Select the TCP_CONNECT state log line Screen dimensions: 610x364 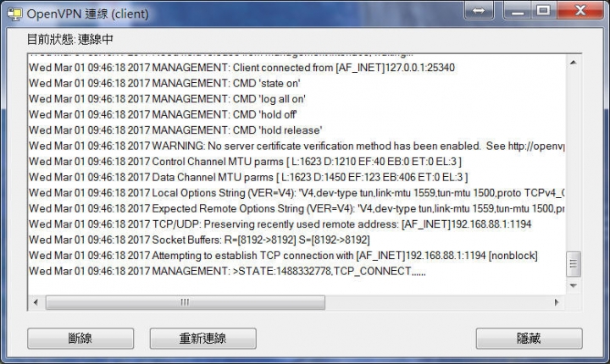pyautogui.click(x=227, y=272)
